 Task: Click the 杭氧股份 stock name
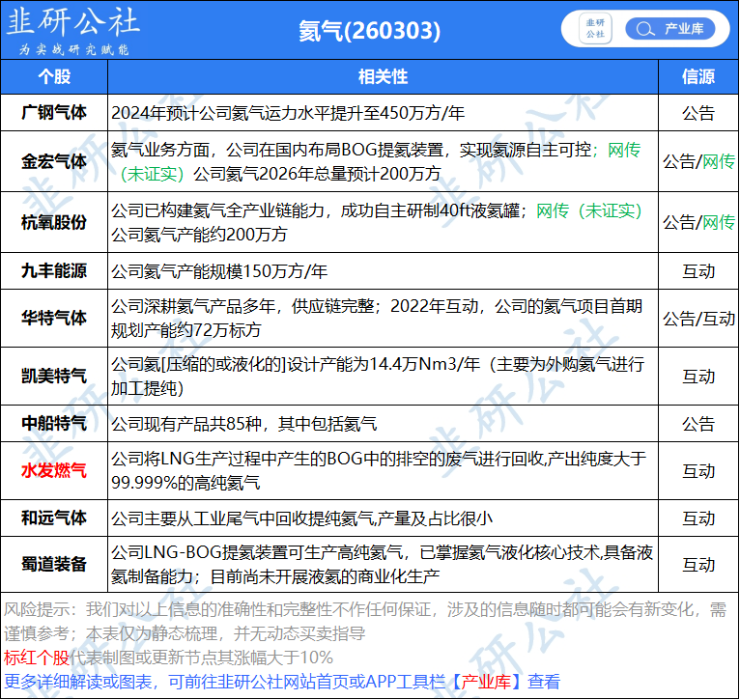tap(54, 222)
